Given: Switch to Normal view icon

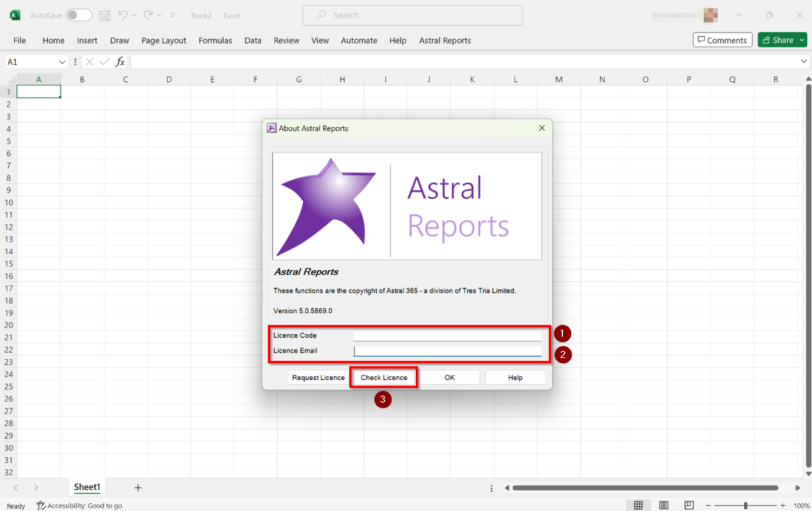Looking at the screenshot, I should coord(638,506).
